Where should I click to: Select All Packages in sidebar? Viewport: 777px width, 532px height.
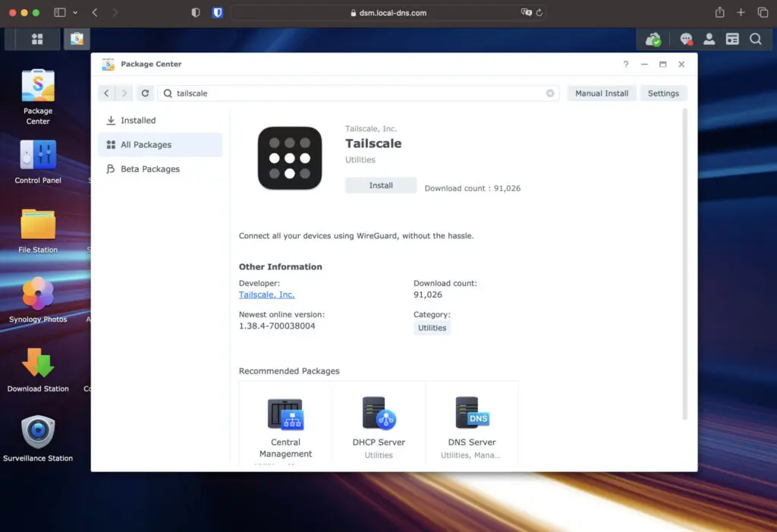pyautogui.click(x=160, y=145)
